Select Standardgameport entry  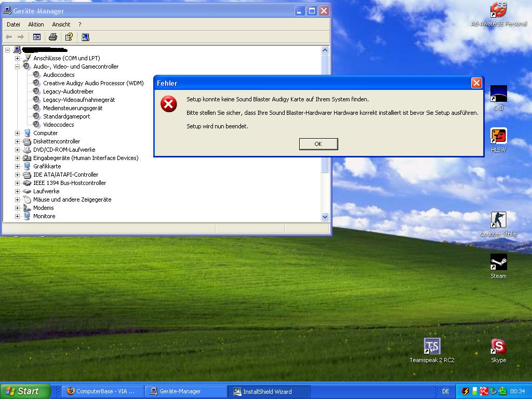click(x=66, y=116)
